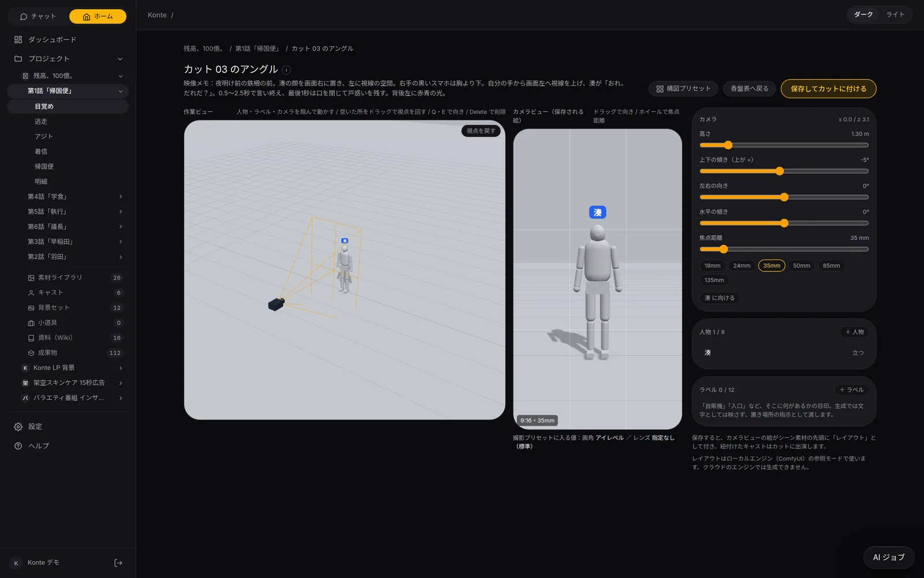Click 香盤表へ戻る button

click(x=750, y=88)
